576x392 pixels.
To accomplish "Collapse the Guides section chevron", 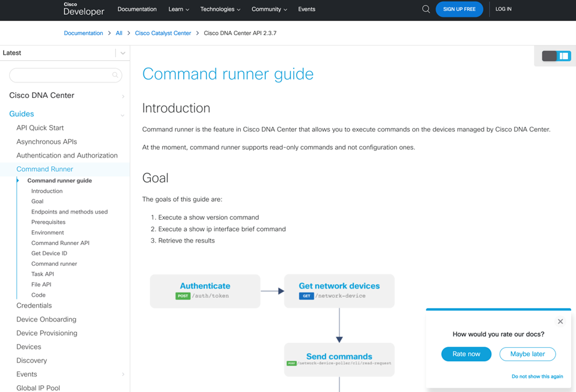I will click(122, 114).
